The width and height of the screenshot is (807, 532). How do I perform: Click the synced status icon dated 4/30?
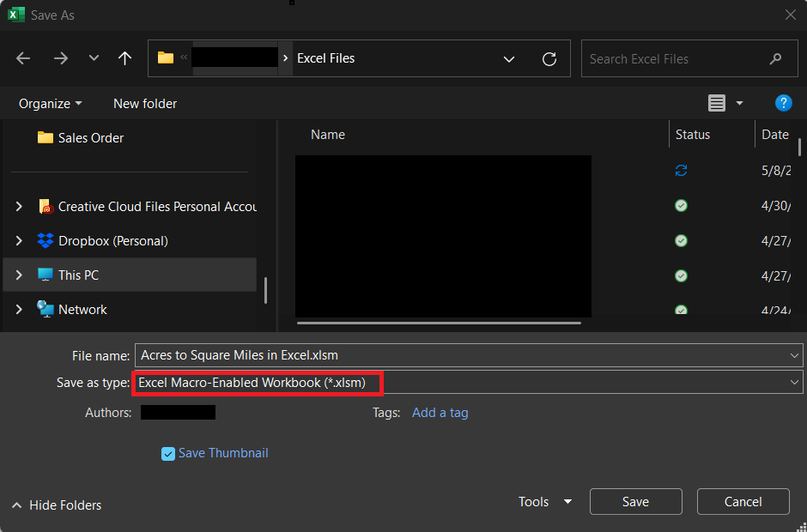[x=681, y=206]
